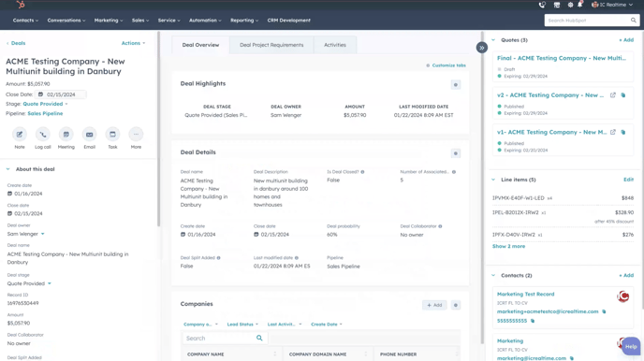The height and width of the screenshot is (361, 644).
Task: Click search magnifier in Companies search box
Action: coord(259,338)
